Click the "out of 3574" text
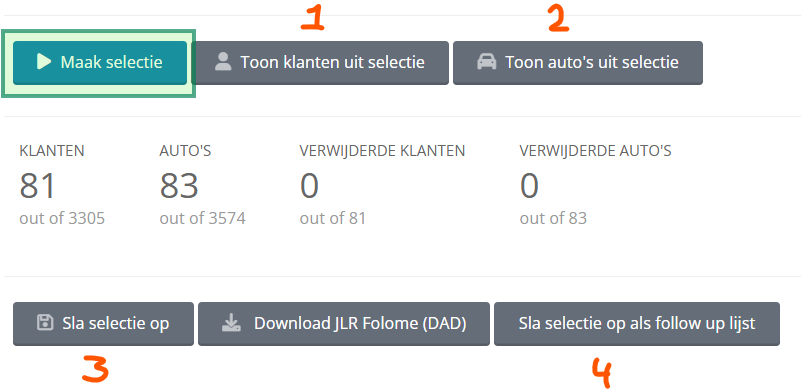The width and height of the screenshot is (801, 389). click(202, 218)
